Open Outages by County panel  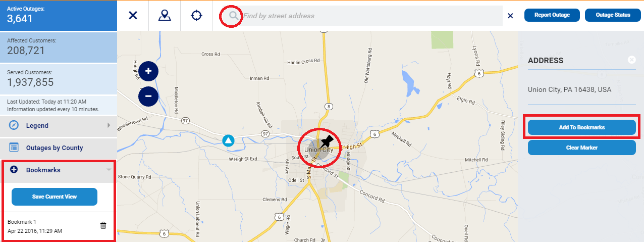click(59, 148)
